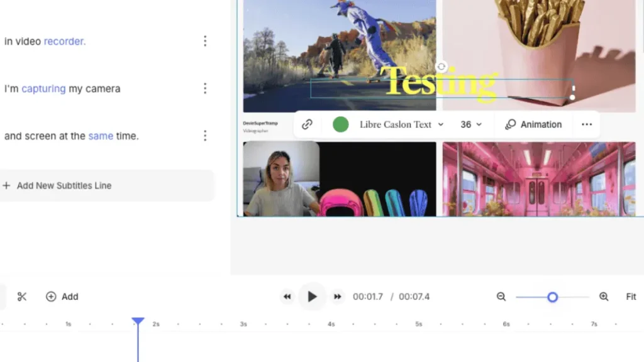Click the timeline zoom slider handle
Screen dimensions: 644x362
[x=552, y=296]
